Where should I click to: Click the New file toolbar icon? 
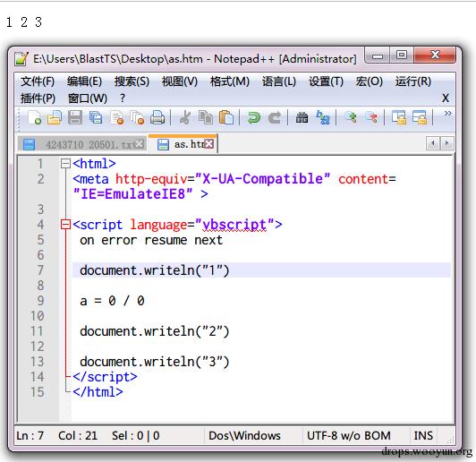coord(34,117)
